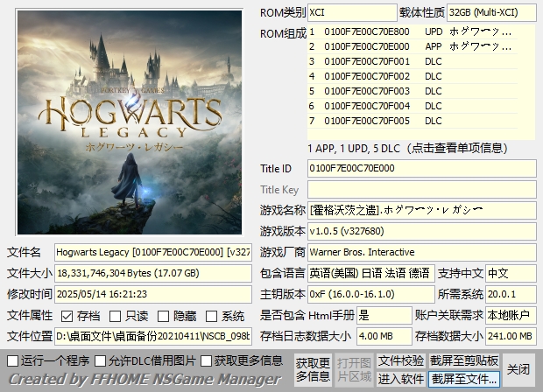The height and width of the screenshot is (392, 543).
Task: Click 游戏厂商 field Warner Bros. Interactive
Action: (422, 252)
